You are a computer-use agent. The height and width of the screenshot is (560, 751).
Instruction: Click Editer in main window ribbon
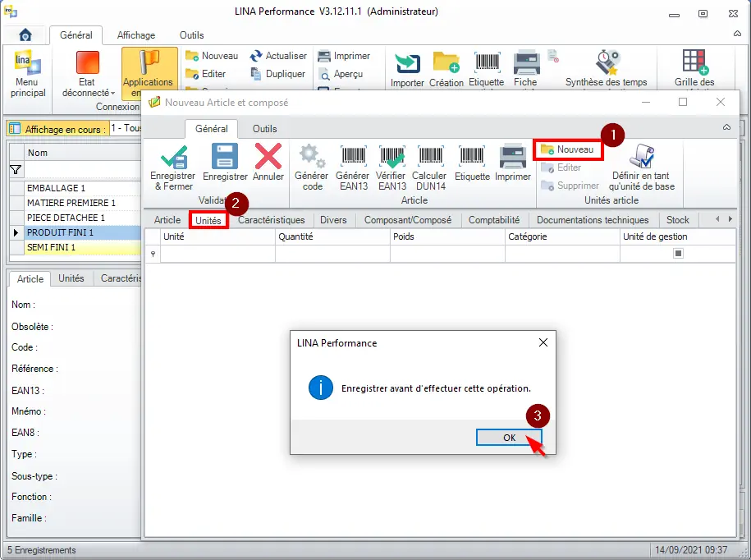[x=206, y=74]
